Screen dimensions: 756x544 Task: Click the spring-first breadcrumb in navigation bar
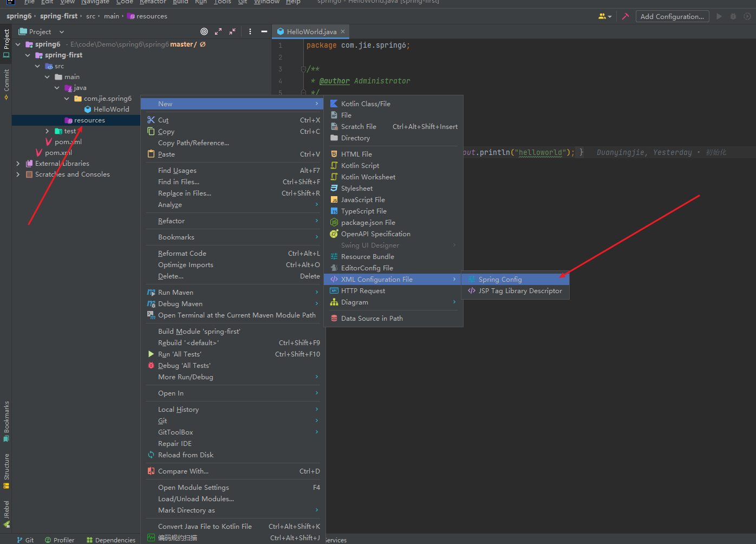(58, 16)
